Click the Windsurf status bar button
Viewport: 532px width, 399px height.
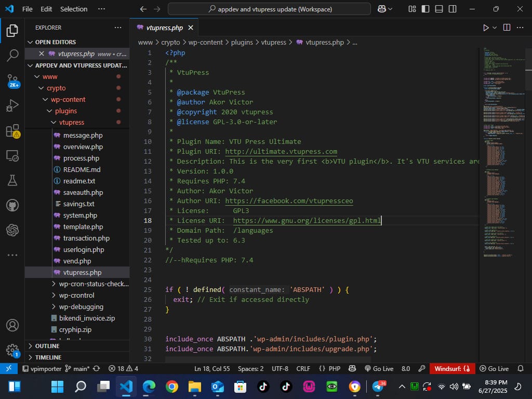452,368
